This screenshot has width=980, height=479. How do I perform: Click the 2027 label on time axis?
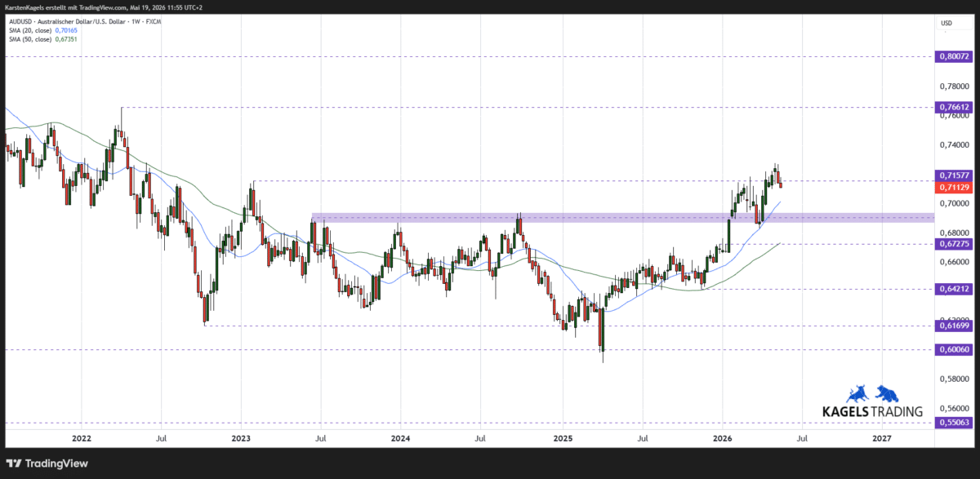click(882, 439)
